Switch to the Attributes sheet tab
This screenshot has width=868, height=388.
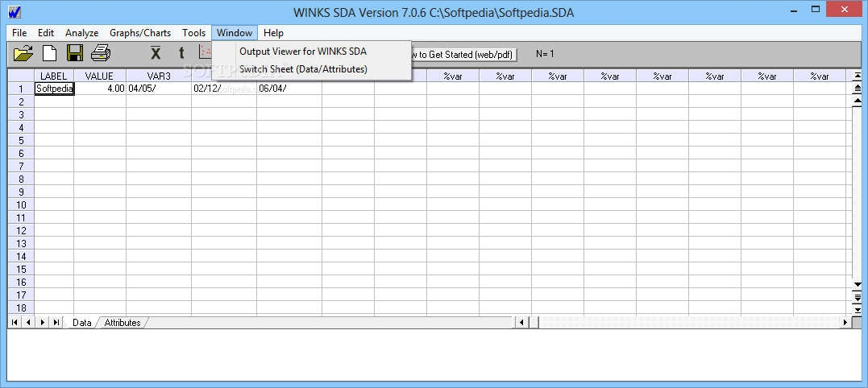123,323
